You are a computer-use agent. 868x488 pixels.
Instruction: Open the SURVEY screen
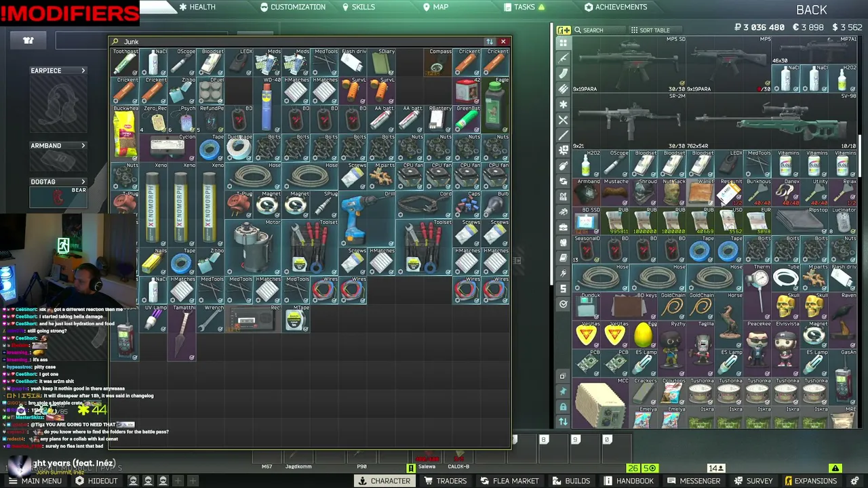[x=753, y=481]
